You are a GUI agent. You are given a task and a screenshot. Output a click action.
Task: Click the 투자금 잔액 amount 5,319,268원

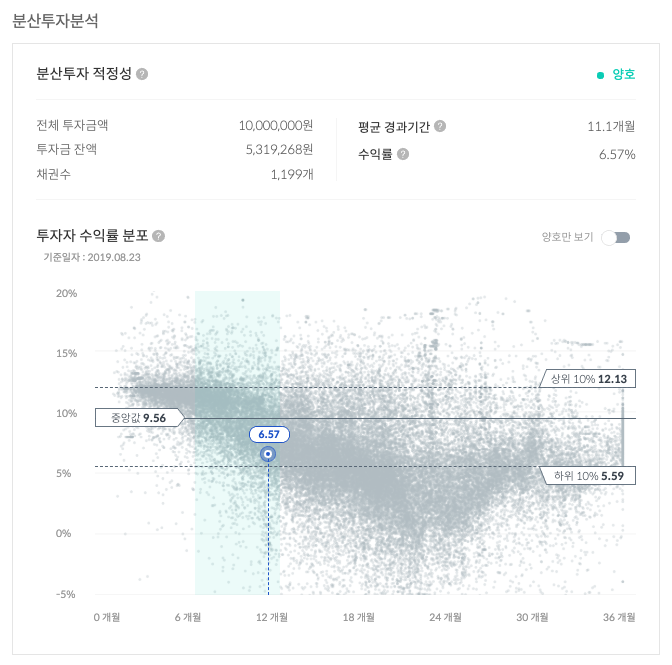pos(279,150)
